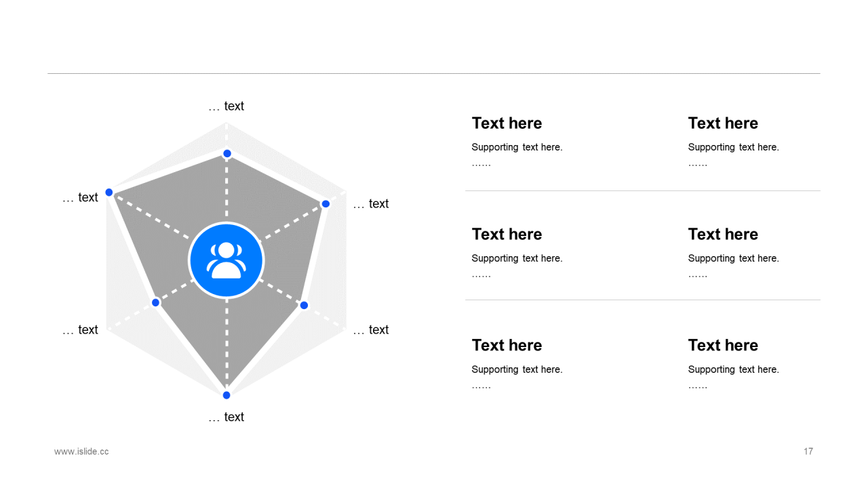
Task: Select the blue data point at upper-right axis
Action: pyautogui.click(x=325, y=204)
